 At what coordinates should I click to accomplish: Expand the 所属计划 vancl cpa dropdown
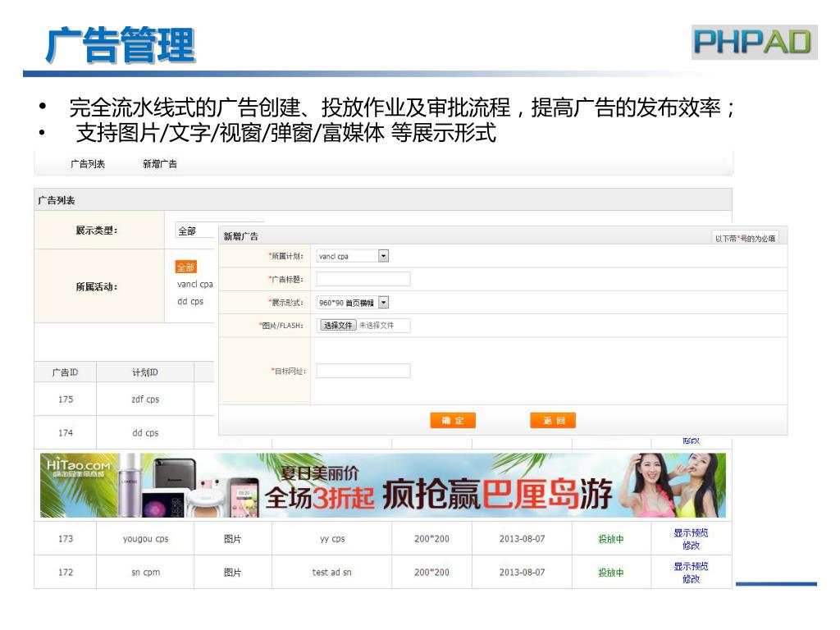(x=353, y=256)
